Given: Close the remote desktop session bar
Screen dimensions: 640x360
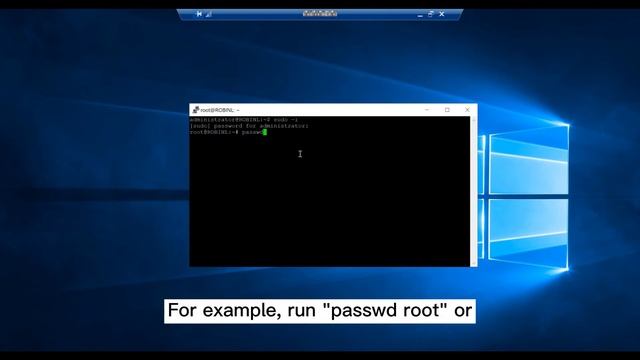Looking at the screenshot, I should point(442,14).
